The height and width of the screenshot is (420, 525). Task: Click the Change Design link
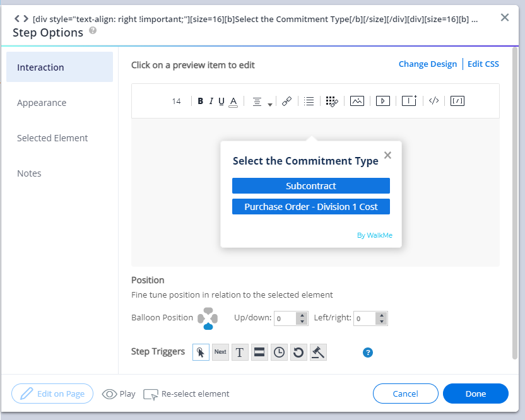[427, 64]
